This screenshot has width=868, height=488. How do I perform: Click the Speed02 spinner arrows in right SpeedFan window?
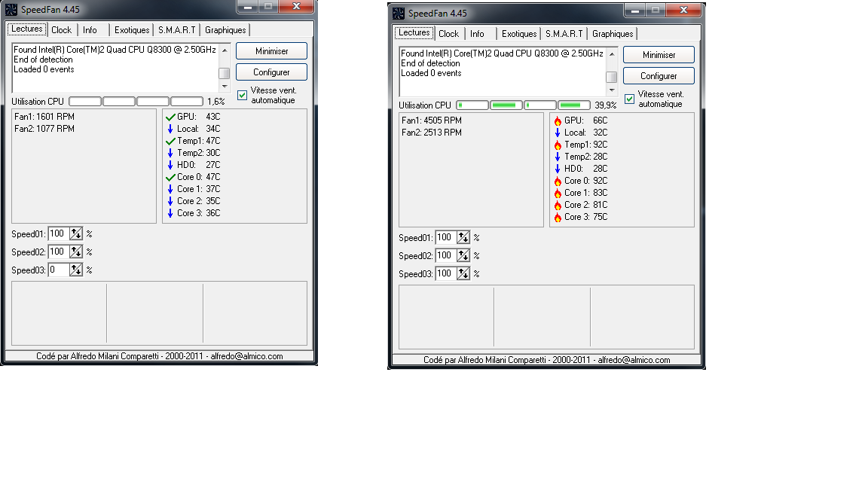coord(463,255)
